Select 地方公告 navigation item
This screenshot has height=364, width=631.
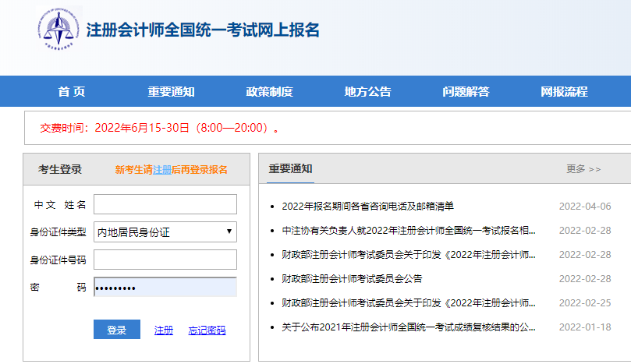[367, 92]
